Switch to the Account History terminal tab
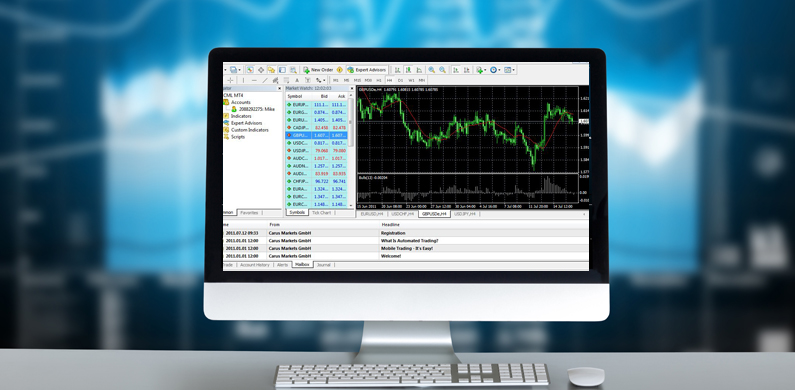Image resolution: width=795 pixels, height=390 pixels. 255,265
